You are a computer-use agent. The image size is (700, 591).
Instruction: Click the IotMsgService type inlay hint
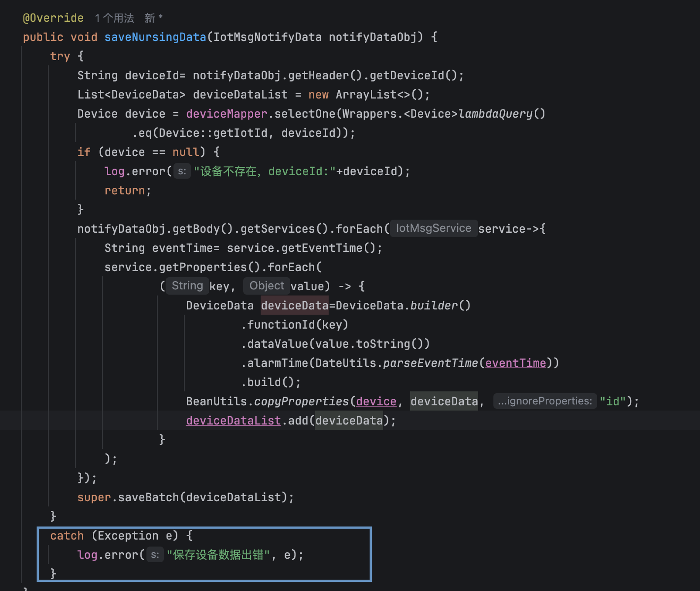coord(434,228)
